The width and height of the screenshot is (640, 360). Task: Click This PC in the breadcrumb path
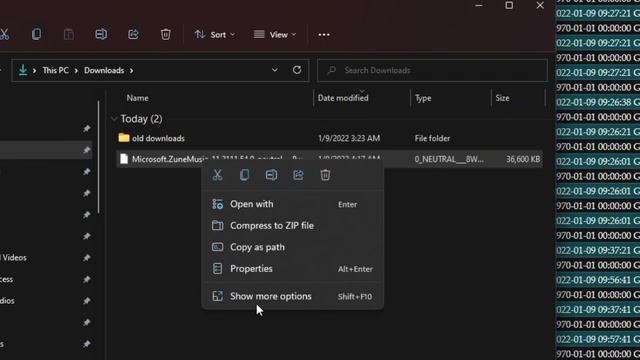pos(56,70)
